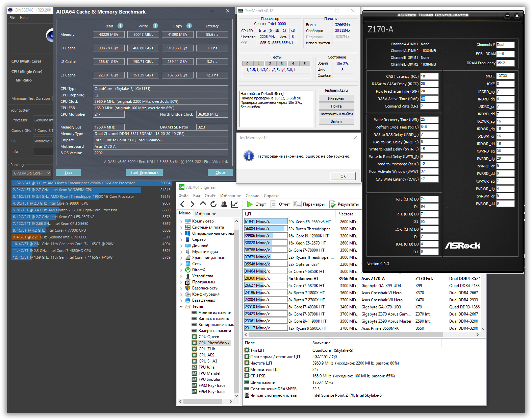Select the Дисплей icon in the tree
Viewport: 532px width, 420px height.
[188, 246]
